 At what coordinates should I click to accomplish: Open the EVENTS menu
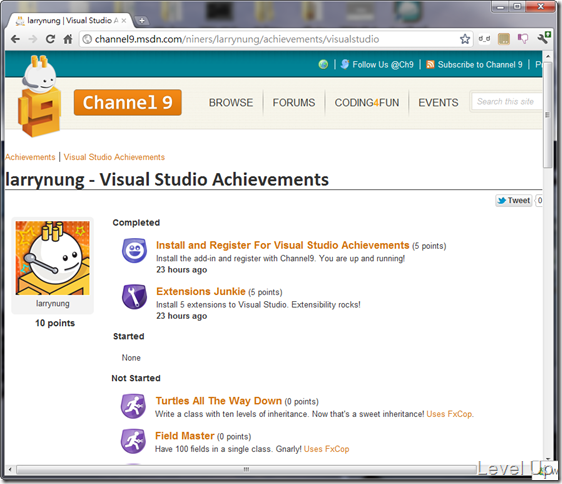[438, 103]
